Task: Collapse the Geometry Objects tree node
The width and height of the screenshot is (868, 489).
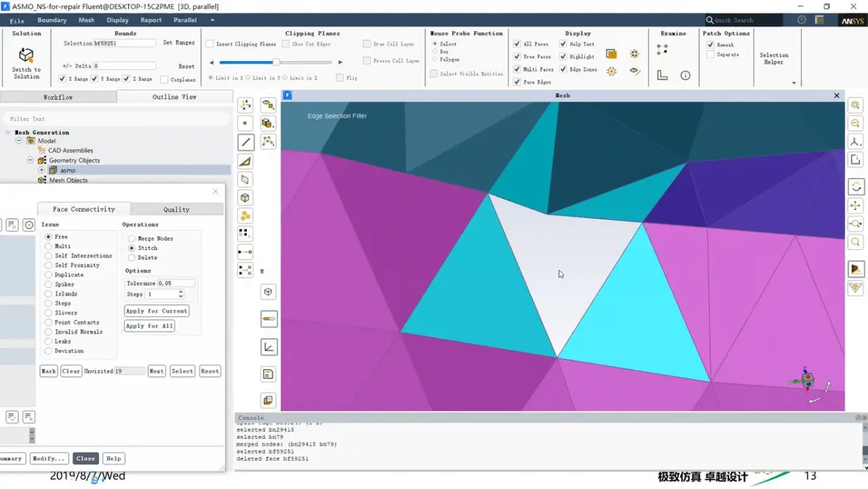Action: click(x=31, y=160)
